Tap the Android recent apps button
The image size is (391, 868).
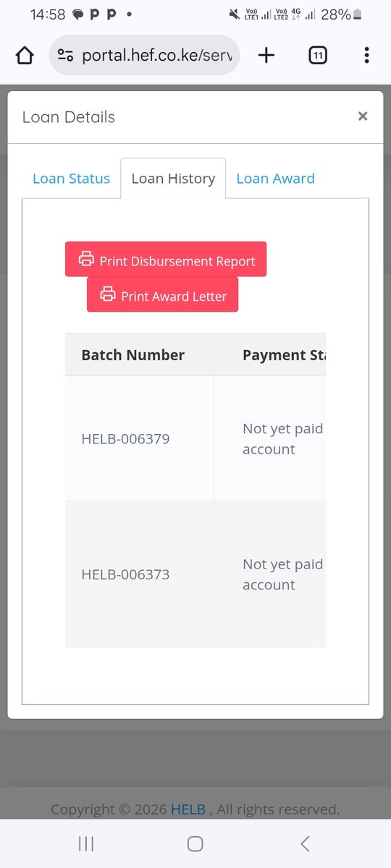pyautogui.click(x=86, y=843)
